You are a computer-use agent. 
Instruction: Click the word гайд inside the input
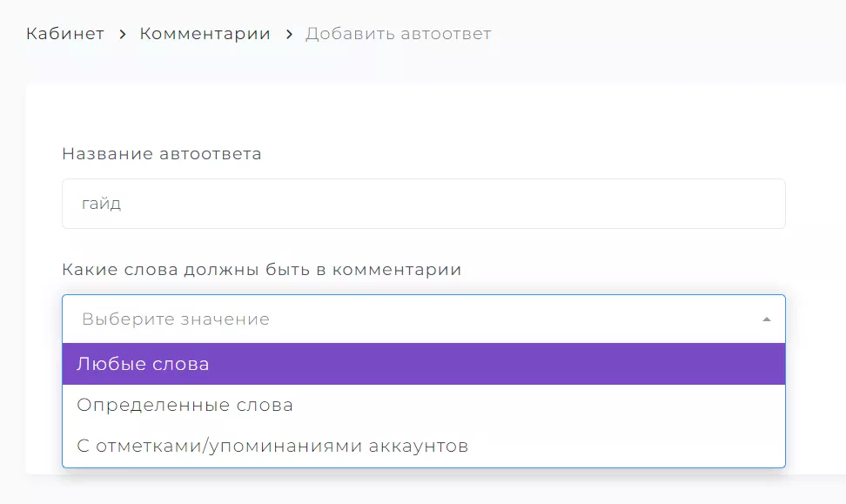[x=102, y=204]
